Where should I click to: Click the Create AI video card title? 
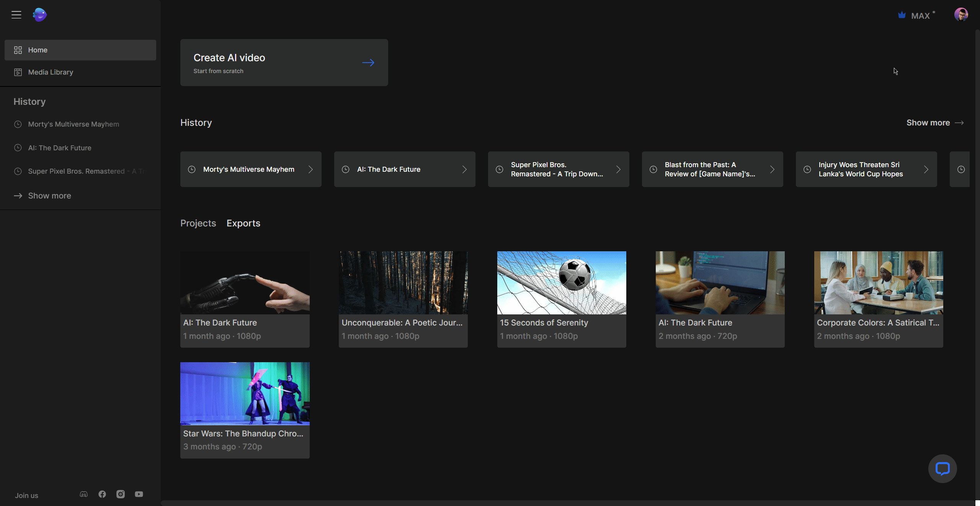tap(229, 58)
